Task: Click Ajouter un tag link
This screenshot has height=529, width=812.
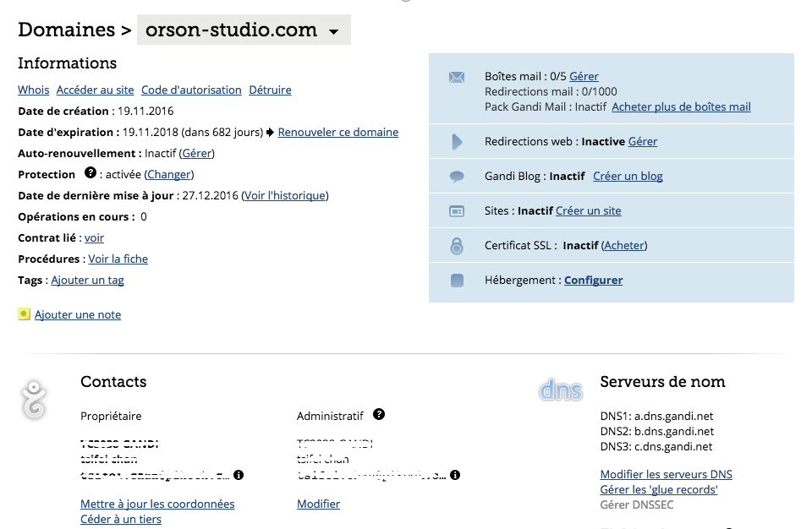Action: pyautogui.click(x=87, y=281)
